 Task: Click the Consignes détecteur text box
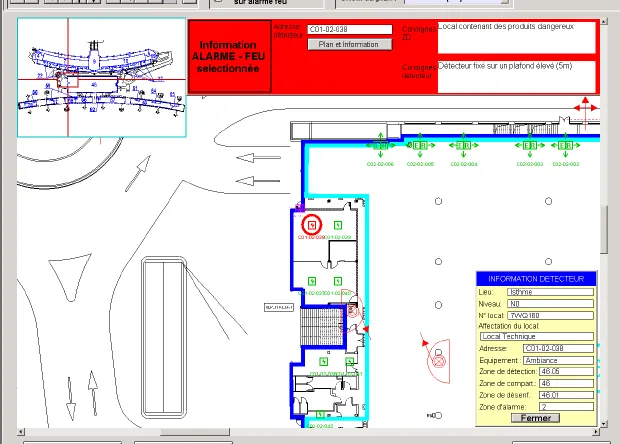[x=516, y=77]
